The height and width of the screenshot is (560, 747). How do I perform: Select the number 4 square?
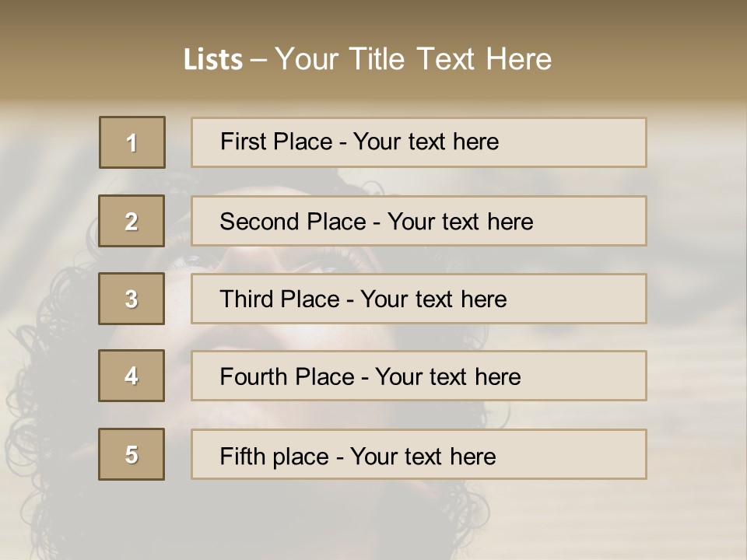tap(132, 376)
